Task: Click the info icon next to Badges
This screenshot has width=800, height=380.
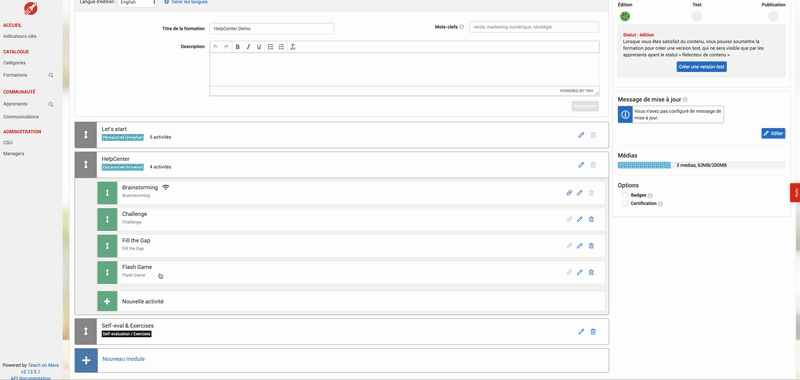Action: [x=651, y=195]
